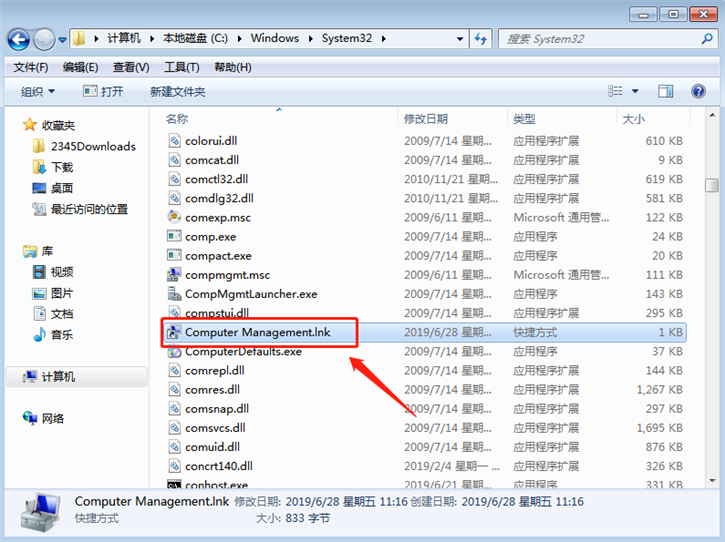
Task: Click the concrt140.dll file icon
Action: [x=174, y=466]
